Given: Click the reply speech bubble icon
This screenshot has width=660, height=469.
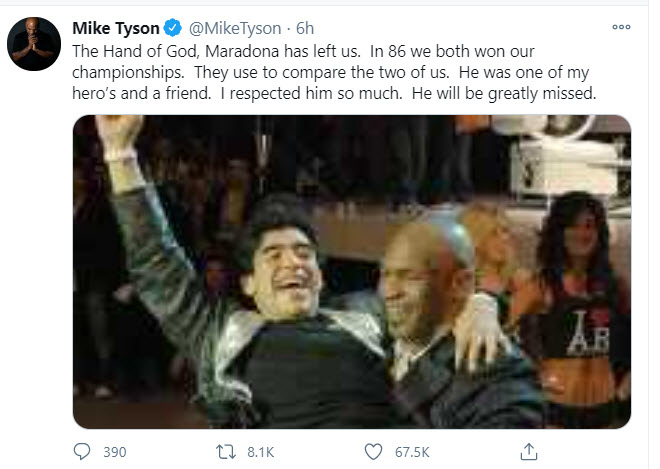Looking at the screenshot, I should (82, 452).
